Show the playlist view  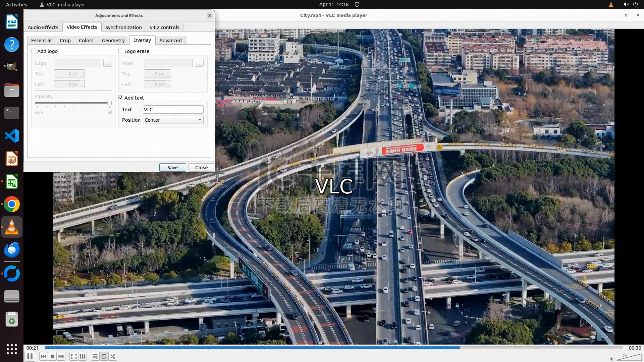pyautogui.click(x=95, y=356)
